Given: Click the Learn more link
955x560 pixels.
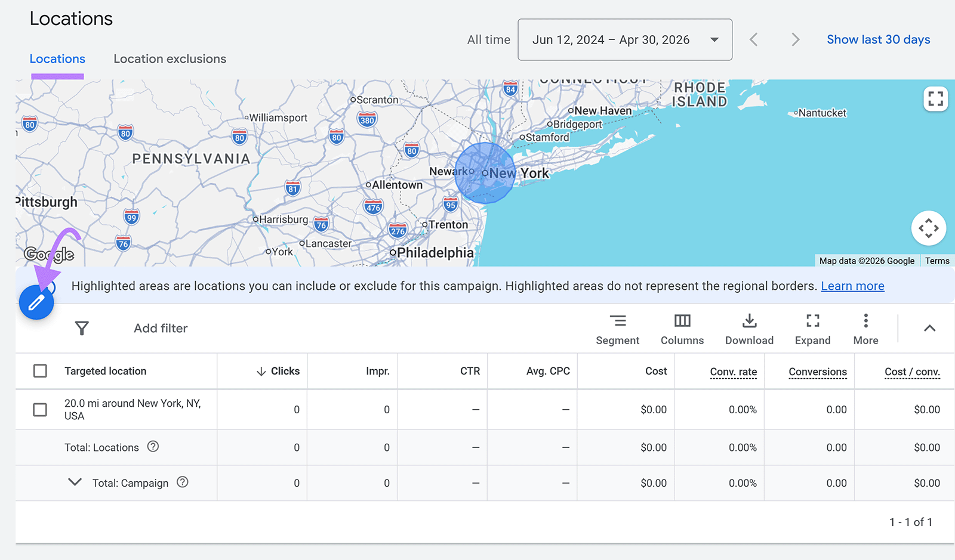Looking at the screenshot, I should (852, 286).
